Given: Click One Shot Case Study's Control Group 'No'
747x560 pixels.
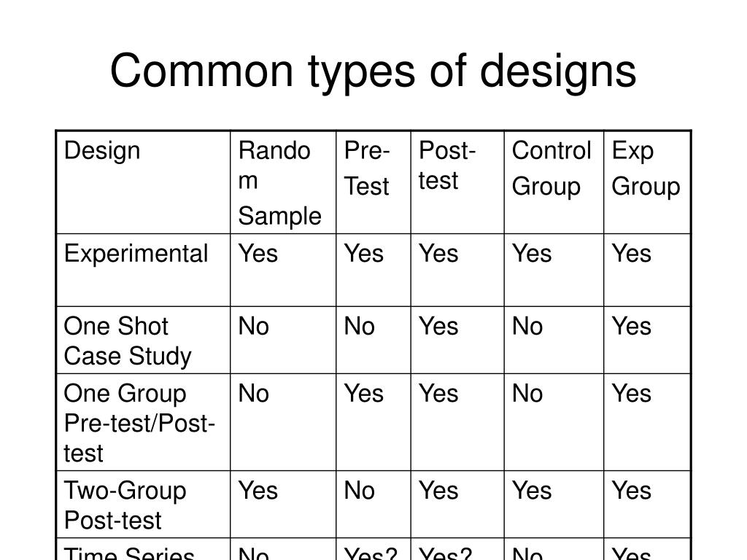Looking at the screenshot, I should coord(554,340).
